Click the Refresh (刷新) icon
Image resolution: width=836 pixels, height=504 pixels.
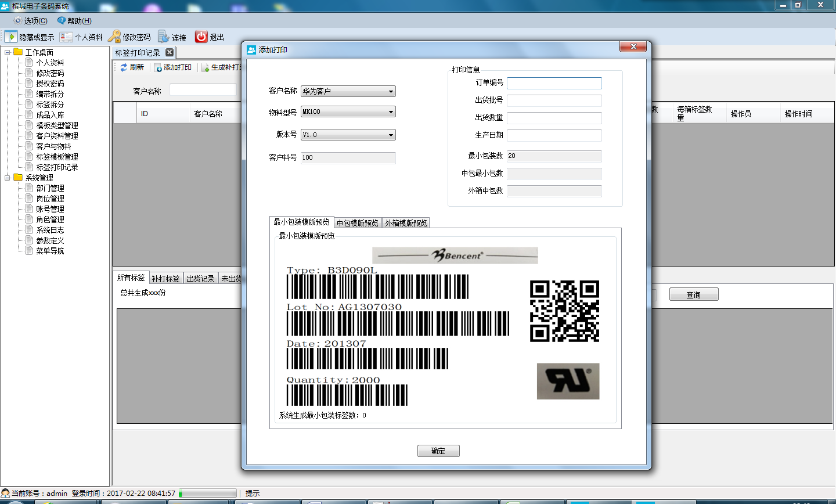(x=124, y=67)
